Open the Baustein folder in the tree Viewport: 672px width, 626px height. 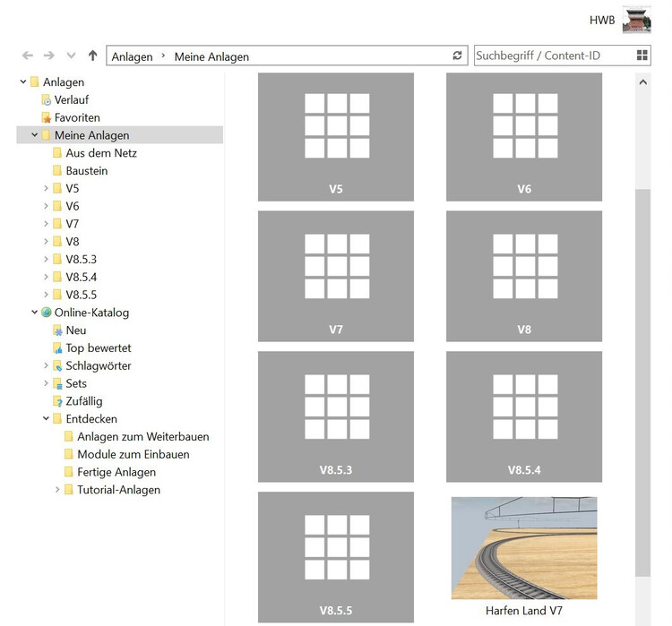click(x=87, y=170)
